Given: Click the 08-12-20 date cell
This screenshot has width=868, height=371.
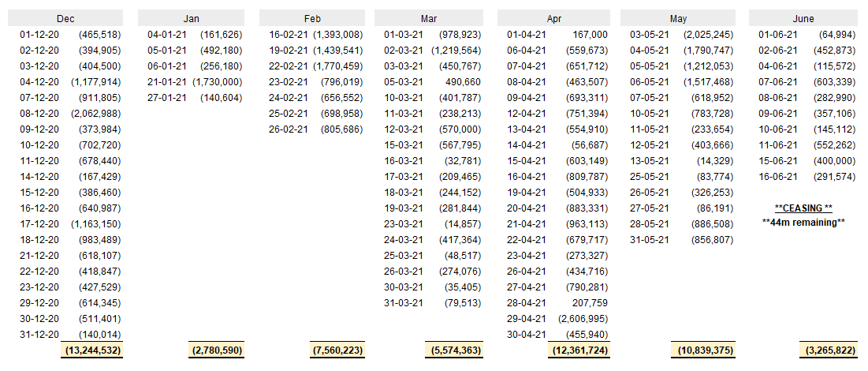Looking at the screenshot, I should pos(39,114).
